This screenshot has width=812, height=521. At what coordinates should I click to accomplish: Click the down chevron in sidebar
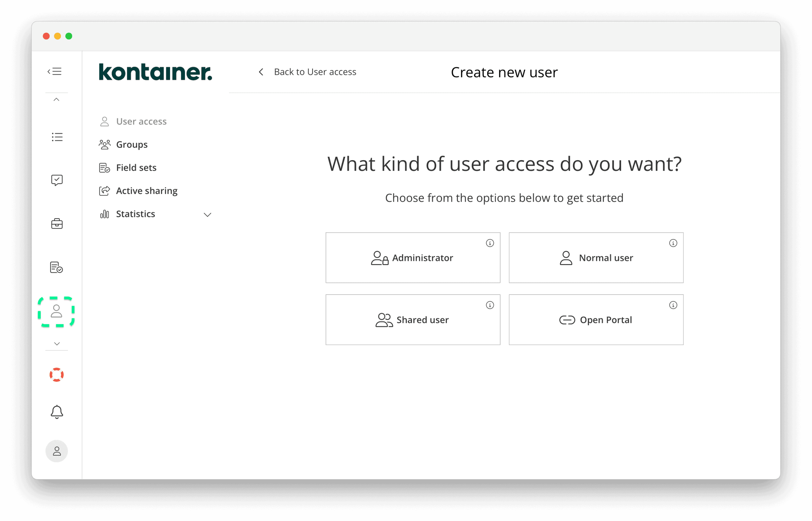coord(57,343)
